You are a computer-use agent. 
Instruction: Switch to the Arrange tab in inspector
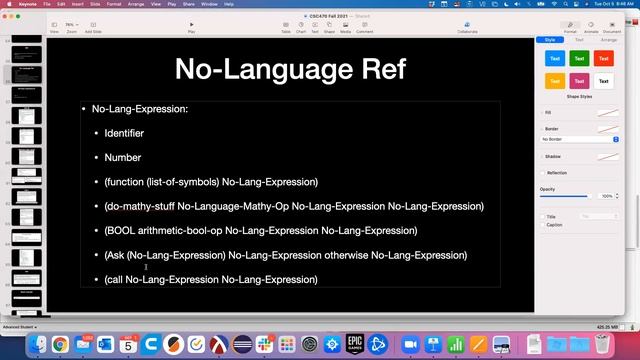(x=609, y=40)
